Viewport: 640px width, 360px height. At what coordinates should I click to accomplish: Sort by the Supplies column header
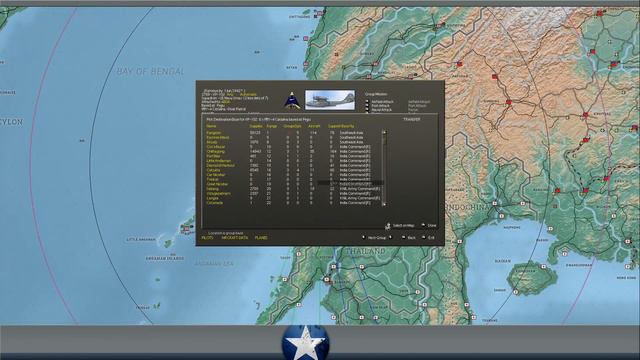click(x=256, y=126)
